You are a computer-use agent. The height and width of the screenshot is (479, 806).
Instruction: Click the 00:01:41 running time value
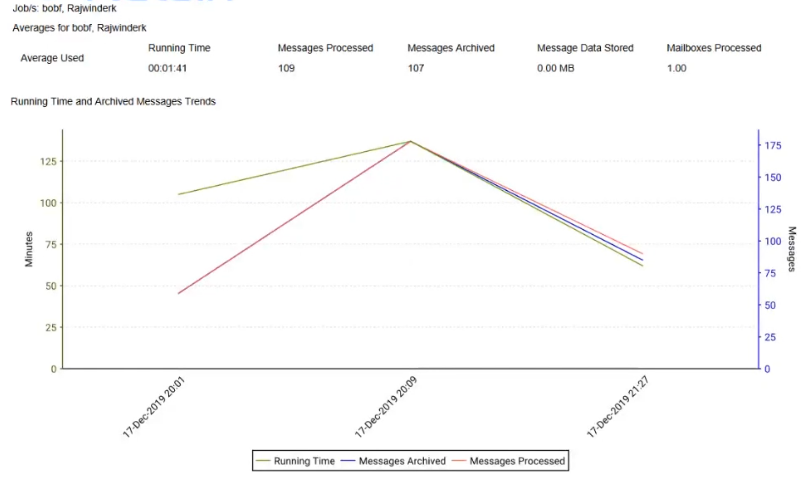168,69
